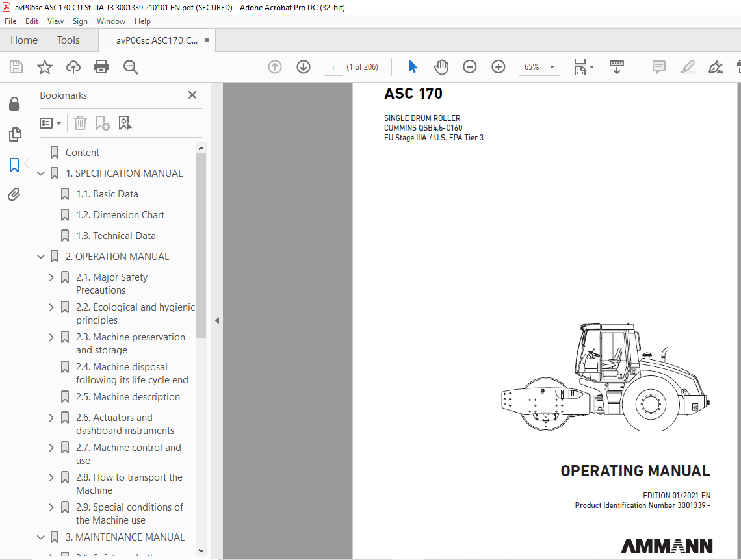
Task: Open security lock panel
Action: pos(15,105)
